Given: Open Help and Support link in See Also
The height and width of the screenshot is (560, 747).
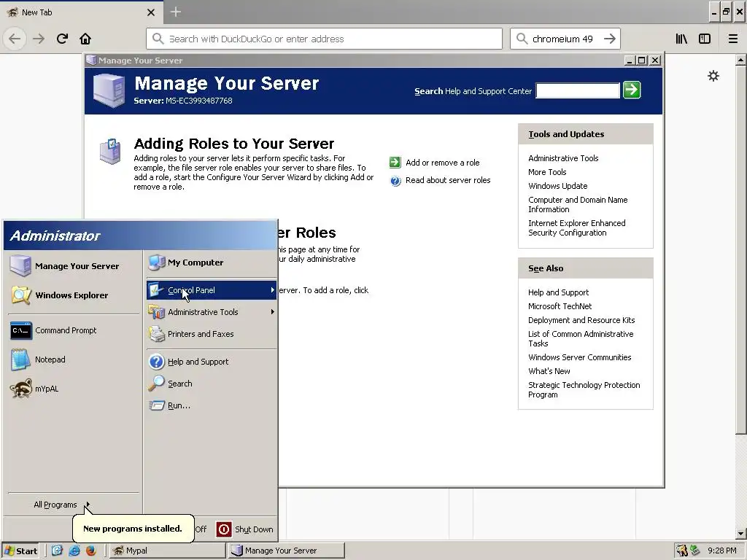Looking at the screenshot, I should coord(558,292).
